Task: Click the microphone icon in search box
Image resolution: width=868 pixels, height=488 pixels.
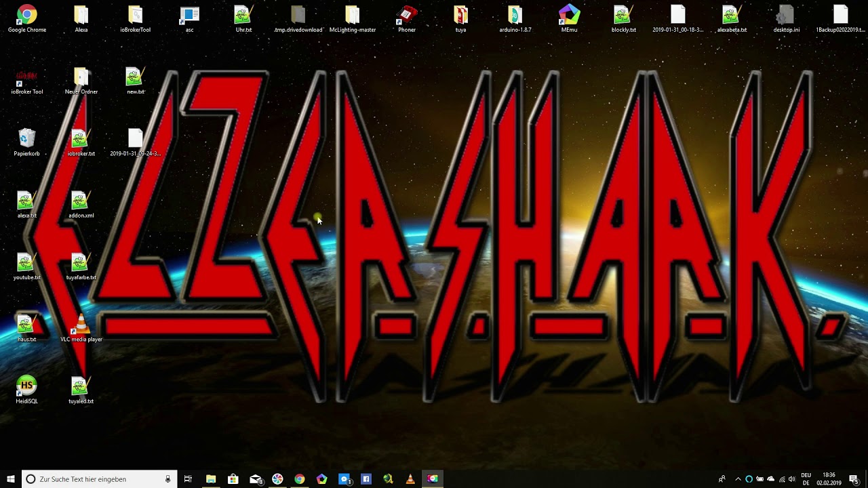Action: pos(167,479)
